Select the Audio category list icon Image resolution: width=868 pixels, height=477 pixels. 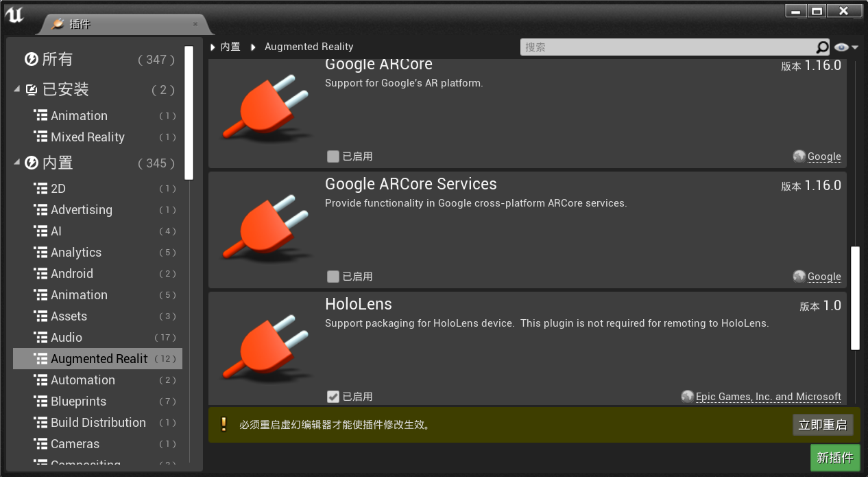(40, 338)
